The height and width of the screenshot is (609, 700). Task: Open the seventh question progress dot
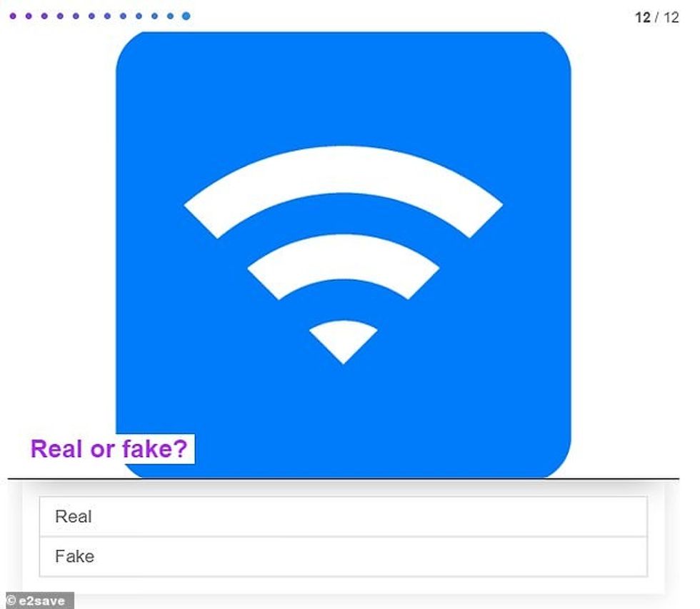[x=107, y=16]
